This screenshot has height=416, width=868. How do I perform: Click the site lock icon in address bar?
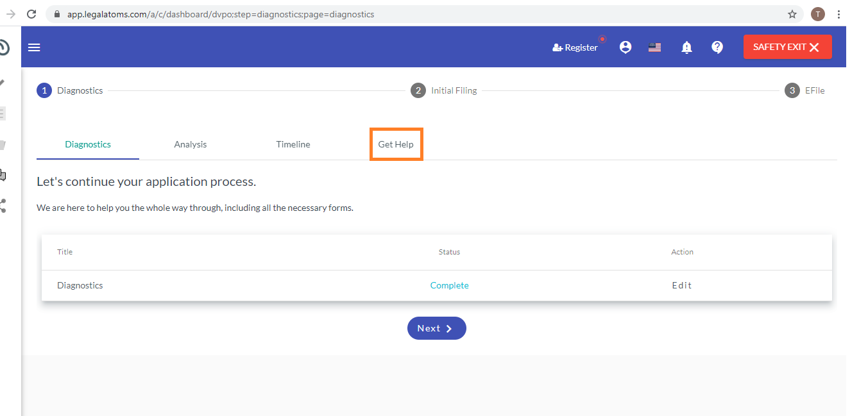point(58,14)
